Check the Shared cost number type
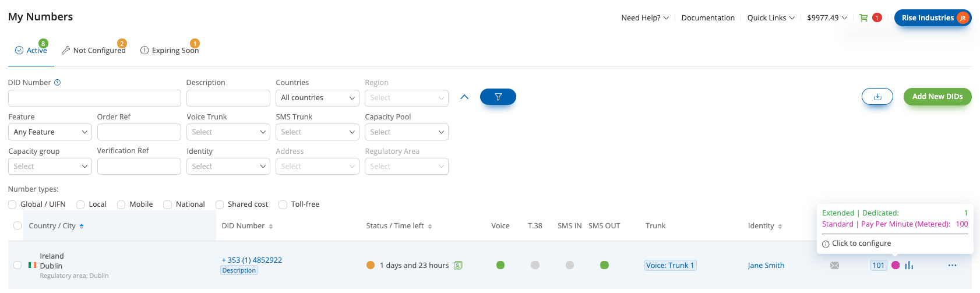 [220, 204]
